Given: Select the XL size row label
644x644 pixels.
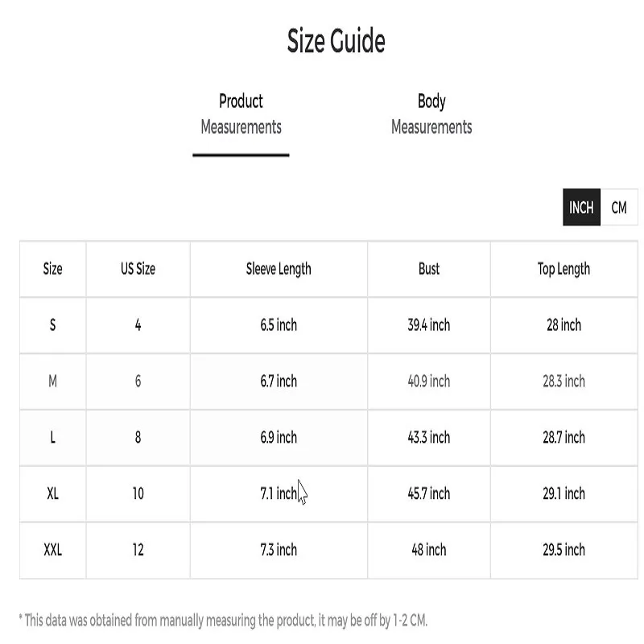Looking at the screenshot, I should (x=52, y=493).
